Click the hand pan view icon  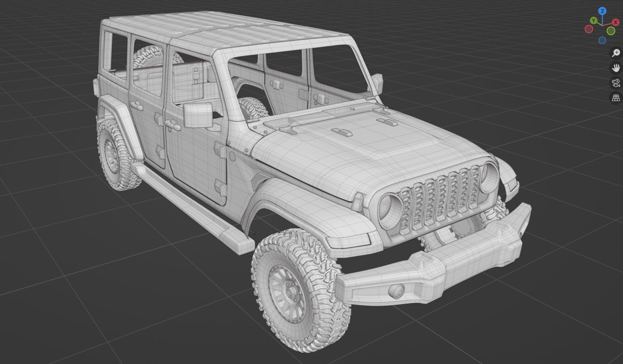click(x=616, y=68)
